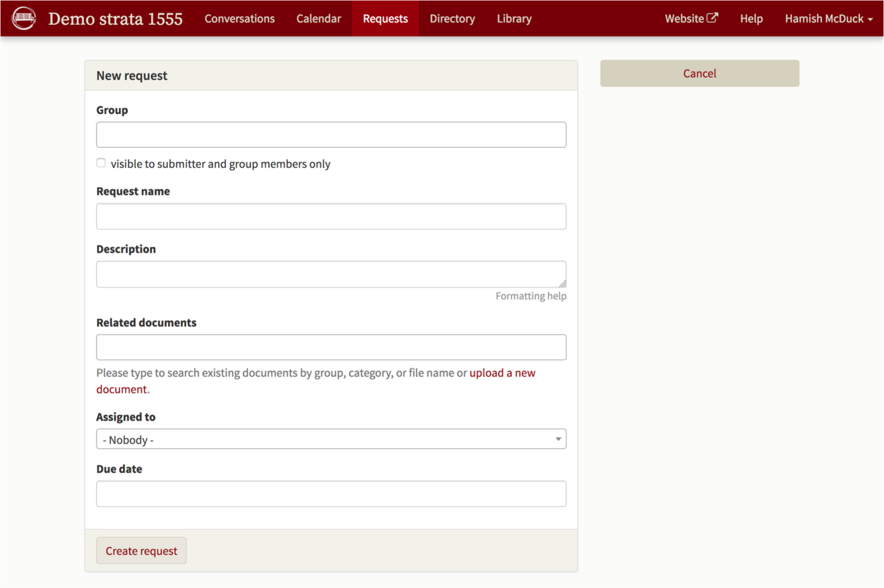Click the Cancel button
The height and width of the screenshot is (588, 884).
click(699, 73)
